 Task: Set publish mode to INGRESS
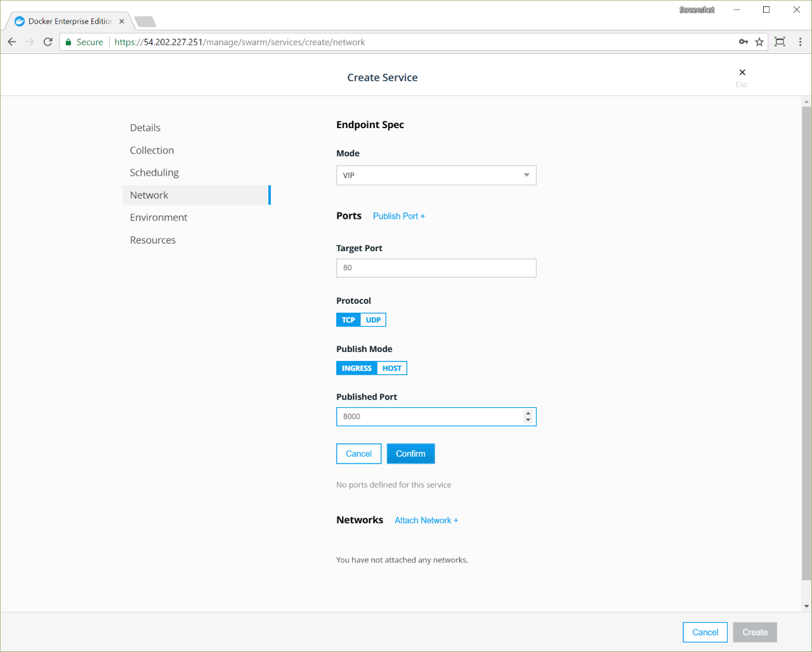coord(357,368)
